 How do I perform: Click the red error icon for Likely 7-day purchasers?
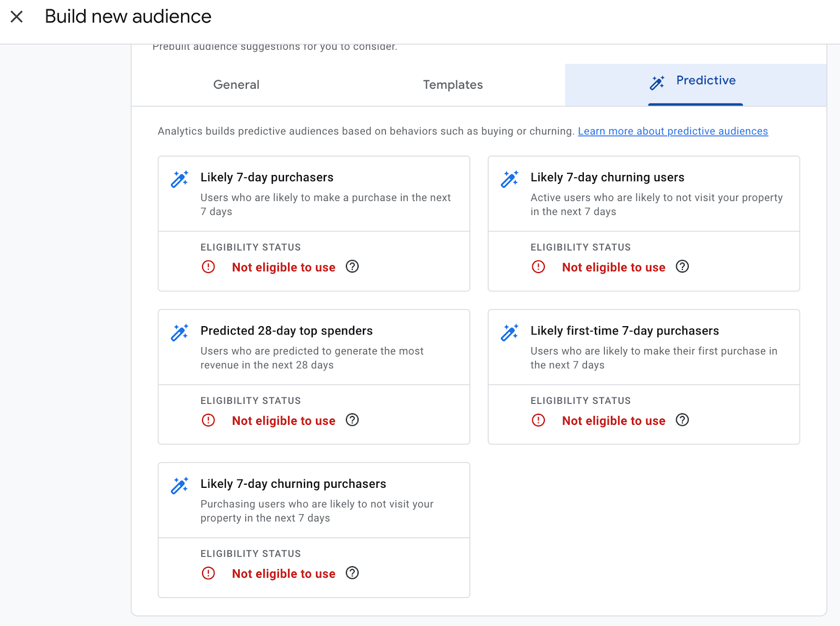click(x=208, y=267)
